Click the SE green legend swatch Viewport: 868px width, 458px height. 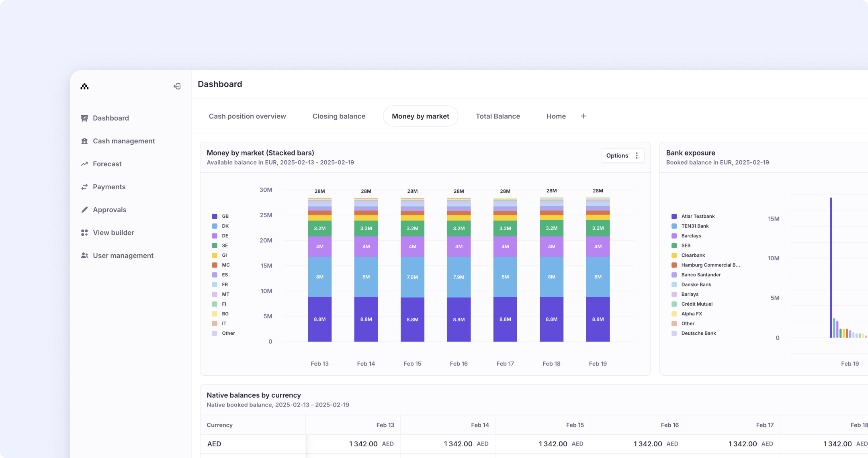pos(215,245)
